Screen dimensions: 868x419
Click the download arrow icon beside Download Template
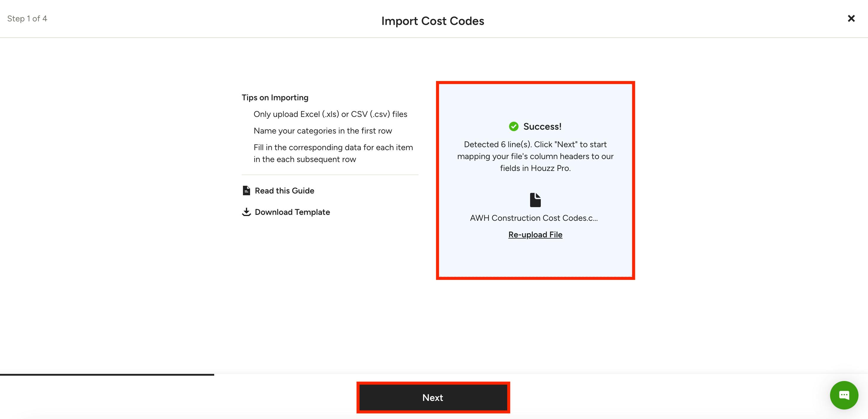pyautogui.click(x=246, y=212)
